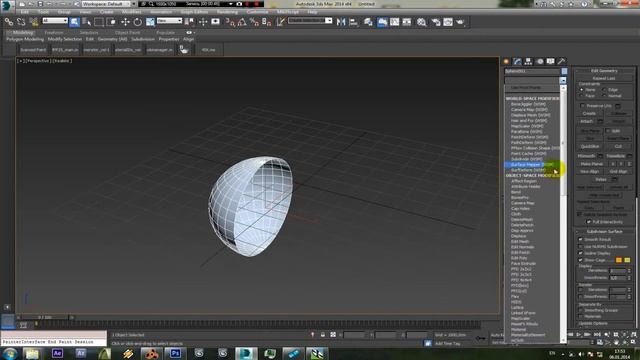
Task: Open the Modifiers menu
Action: coord(131,12)
